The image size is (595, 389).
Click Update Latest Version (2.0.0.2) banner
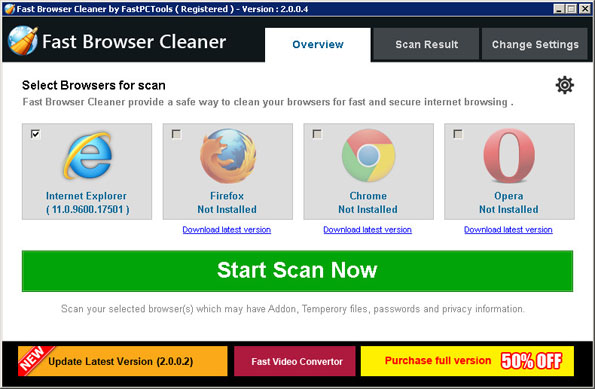(123, 361)
